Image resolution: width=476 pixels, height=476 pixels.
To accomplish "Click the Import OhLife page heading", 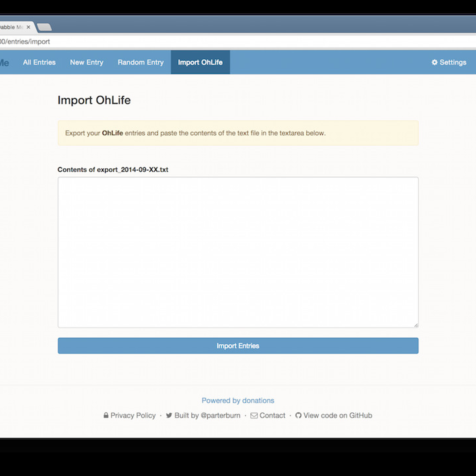I will tap(94, 100).
